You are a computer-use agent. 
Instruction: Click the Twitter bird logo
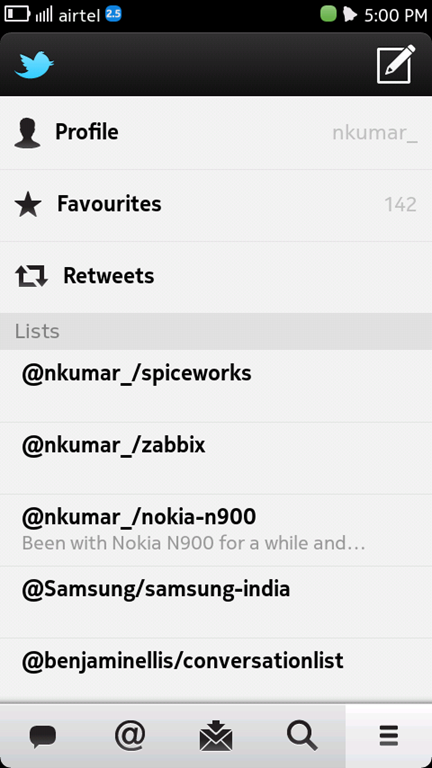click(34, 65)
